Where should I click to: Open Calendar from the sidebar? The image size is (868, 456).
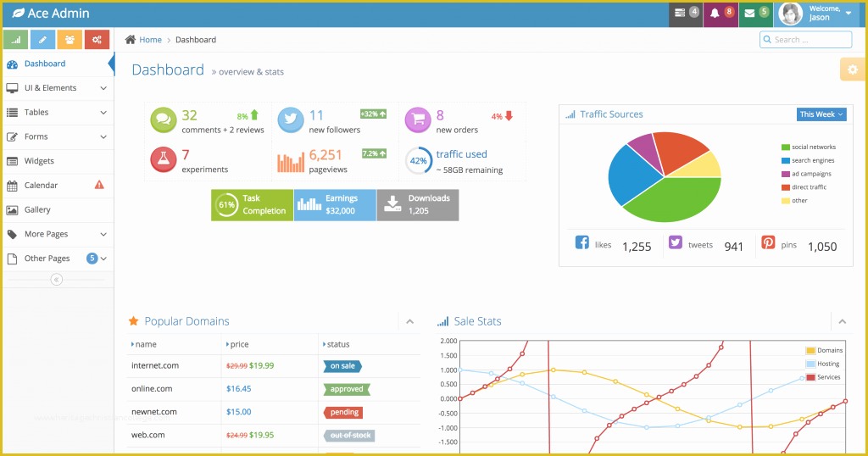pyautogui.click(x=58, y=186)
